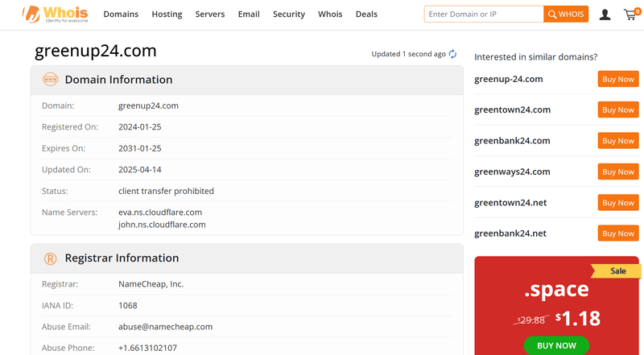Click the Updated 1 second ago text
Viewport: 644px width, 355px height.
click(408, 54)
